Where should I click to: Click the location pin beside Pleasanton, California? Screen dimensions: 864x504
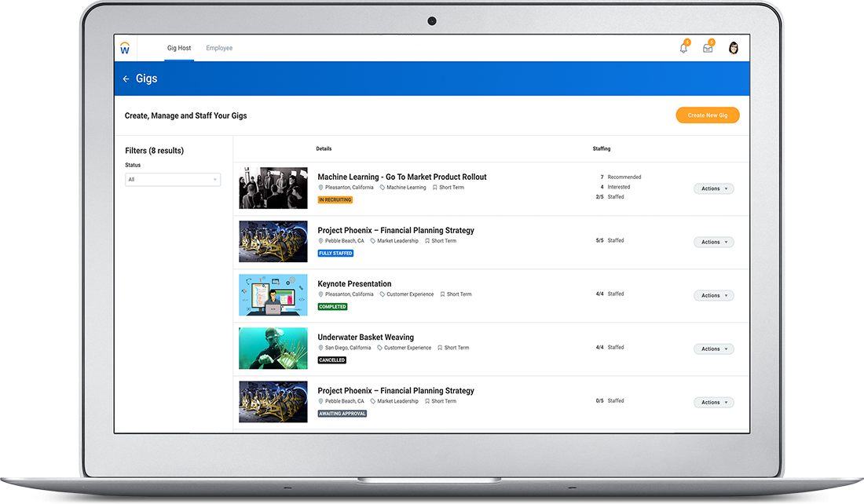(320, 188)
